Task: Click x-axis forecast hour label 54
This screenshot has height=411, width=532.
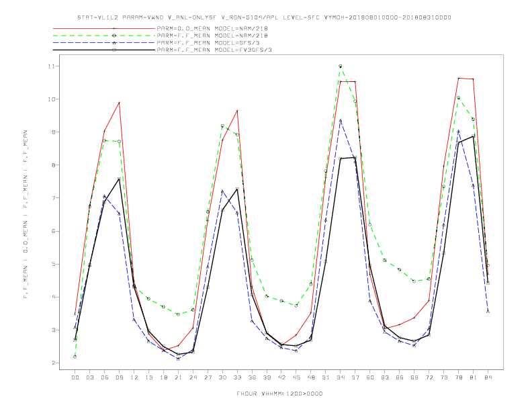Action: [x=341, y=377]
